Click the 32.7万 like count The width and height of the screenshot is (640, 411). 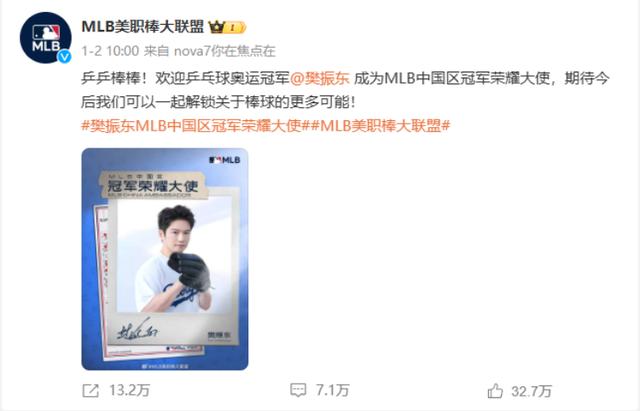(x=531, y=391)
